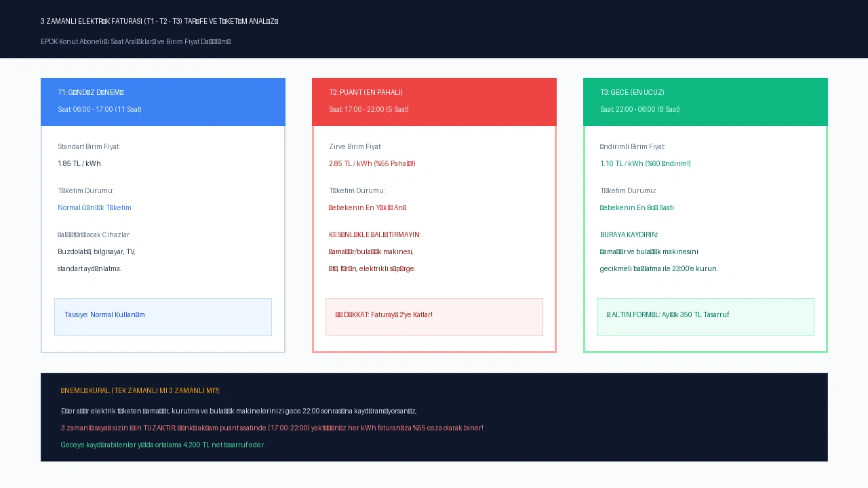Click the white line mentioning "gece 22:00"
The image size is (868, 488).
(239, 411)
